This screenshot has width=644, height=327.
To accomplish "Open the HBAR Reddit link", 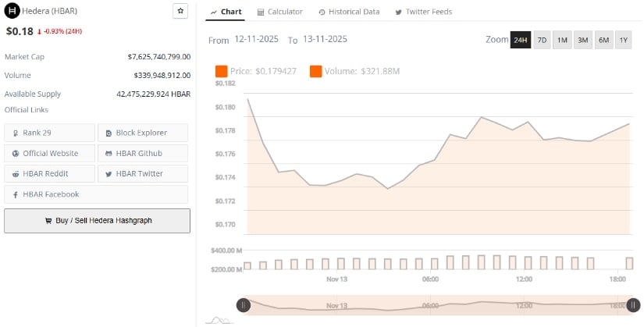I will 49,173.
